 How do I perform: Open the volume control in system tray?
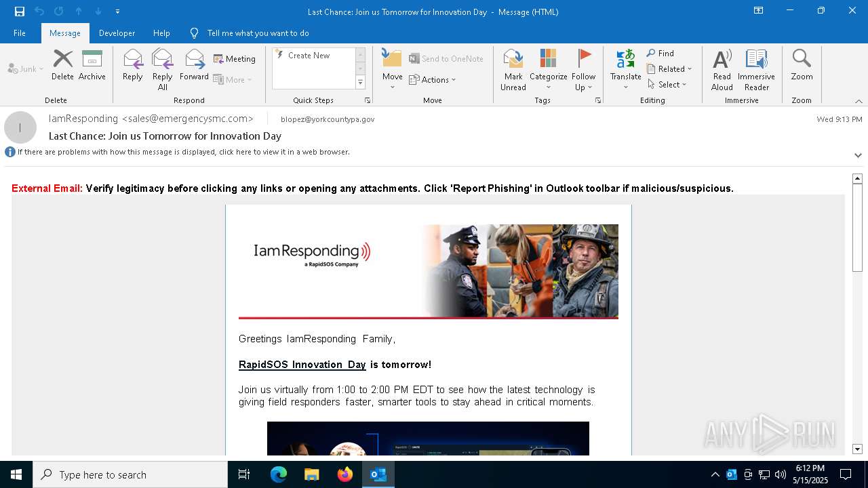click(x=780, y=474)
